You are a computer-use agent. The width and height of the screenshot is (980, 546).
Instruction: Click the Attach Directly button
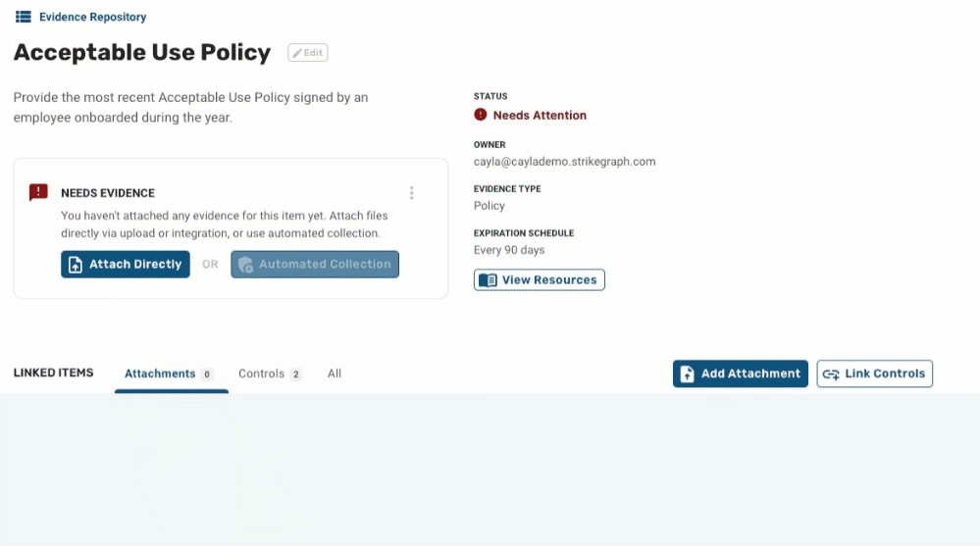(125, 265)
